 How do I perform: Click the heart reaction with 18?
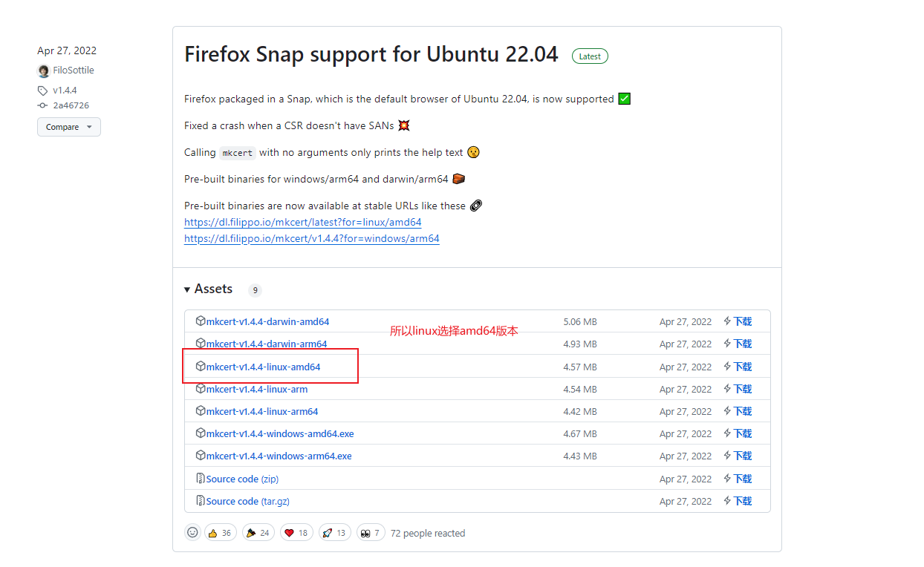click(x=296, y=533)
